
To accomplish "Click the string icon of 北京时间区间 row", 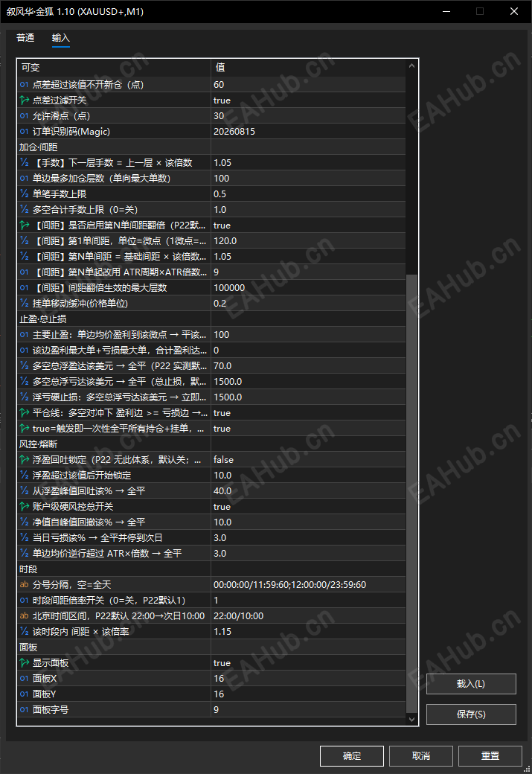I will 24,616.
